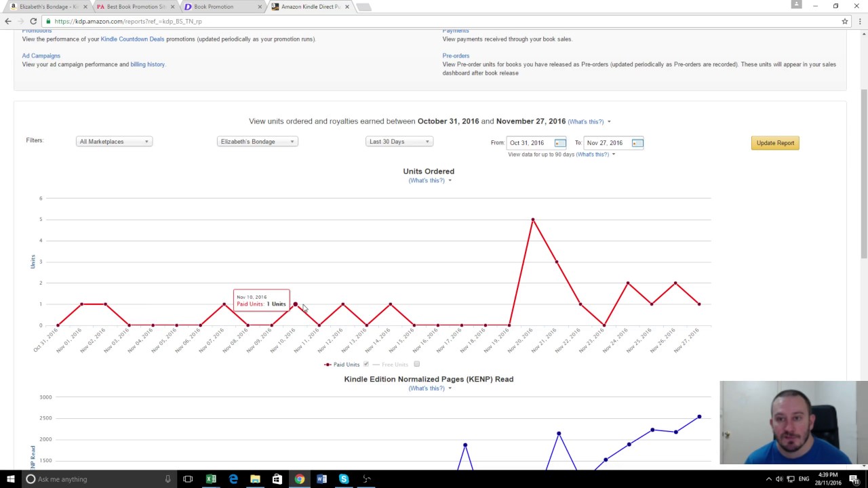868x488 pixels.
Task: Open the All Marketplaces filter dropdown
Action: pos(114,142)
